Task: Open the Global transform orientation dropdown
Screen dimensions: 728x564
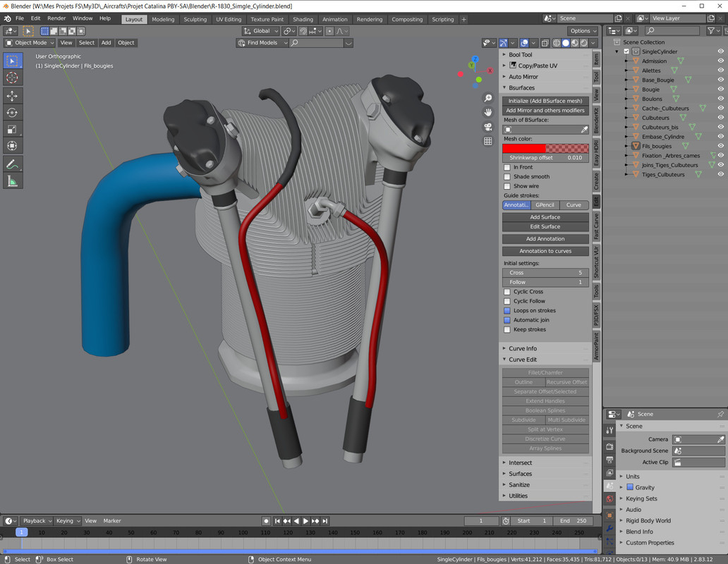Action: tap(261, 31)
